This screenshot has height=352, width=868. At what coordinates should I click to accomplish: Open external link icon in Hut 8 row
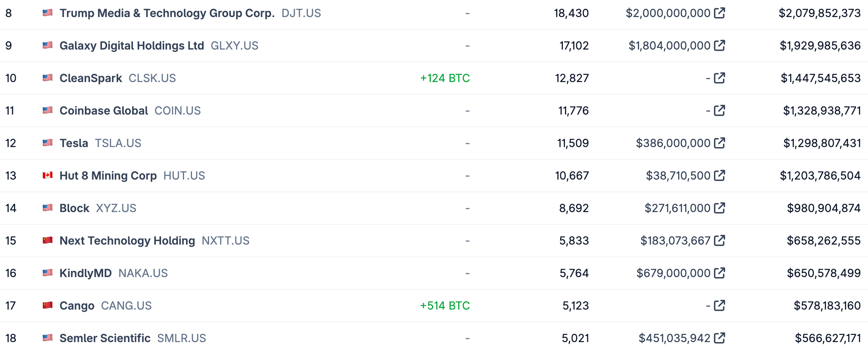(x=719, y=176)
